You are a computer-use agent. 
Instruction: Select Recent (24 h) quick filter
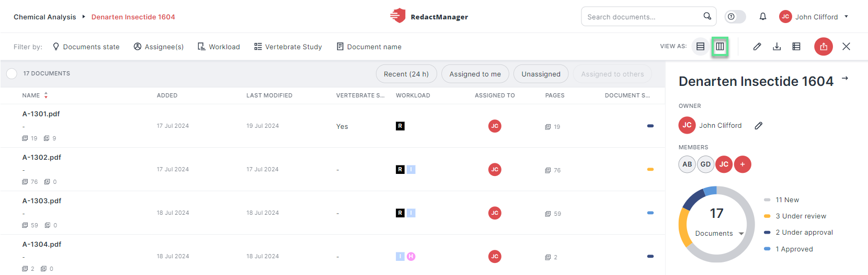(x=406, y=74)
